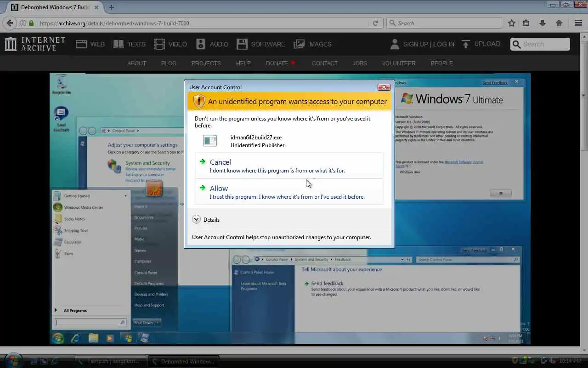Click the green padlock in address bar

pos(31,23)
